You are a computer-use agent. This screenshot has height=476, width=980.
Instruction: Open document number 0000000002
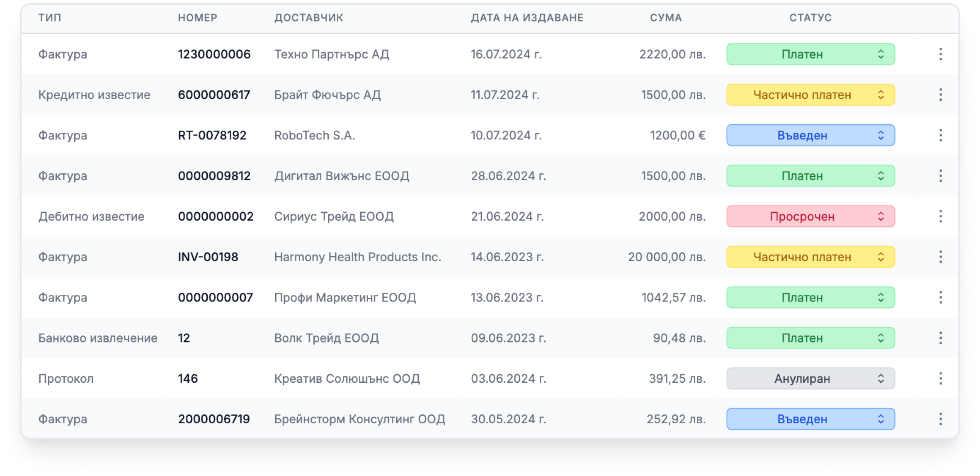click(216, 216)
